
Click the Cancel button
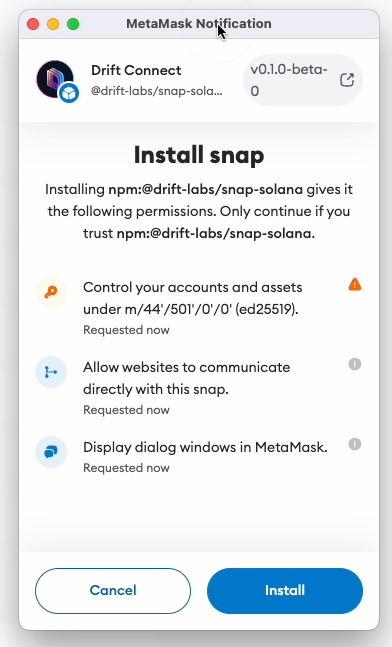[x=113, y=590]
